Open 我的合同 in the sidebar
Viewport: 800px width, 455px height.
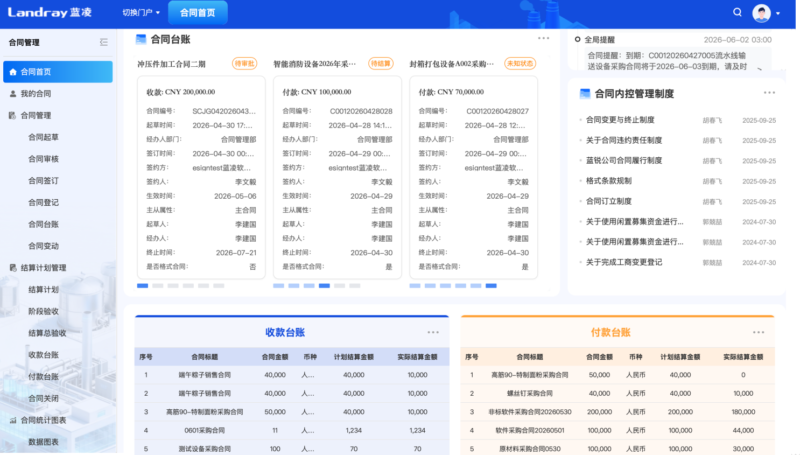click(36, 94)
